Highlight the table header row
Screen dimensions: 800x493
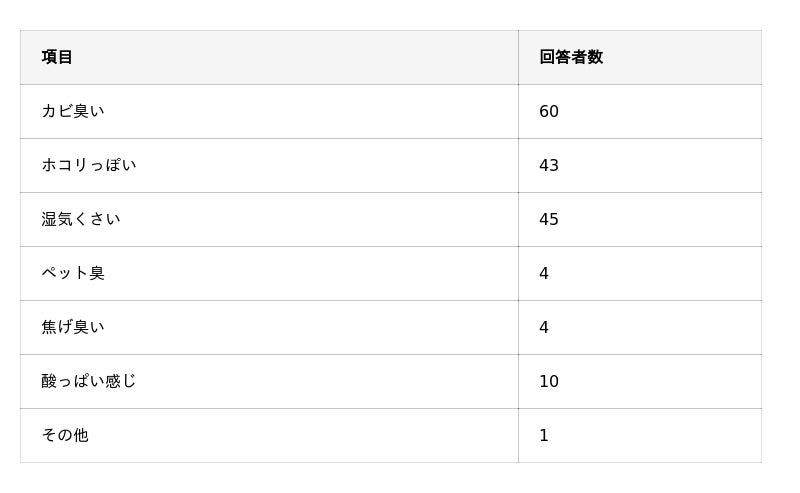pyautogui.click(x=300, y=57)
